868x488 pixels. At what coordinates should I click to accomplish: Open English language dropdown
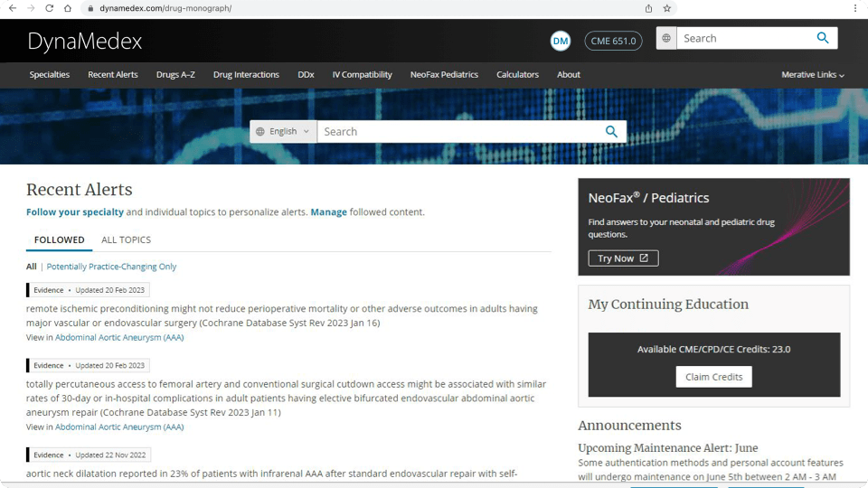click(x=283, y=132)
